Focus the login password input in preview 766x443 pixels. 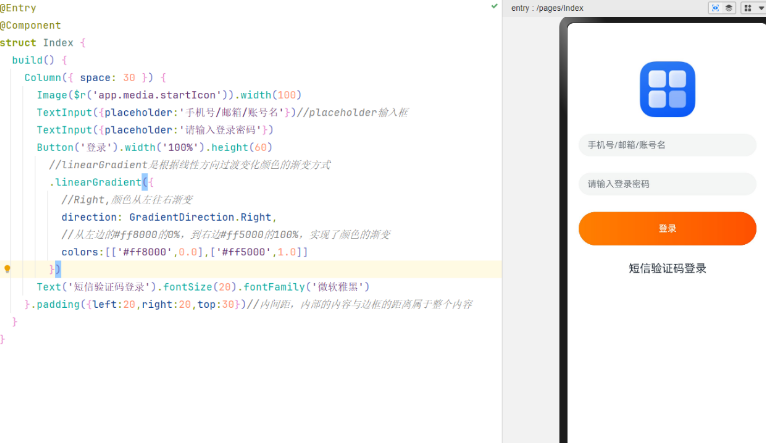(x=667, y=184)
